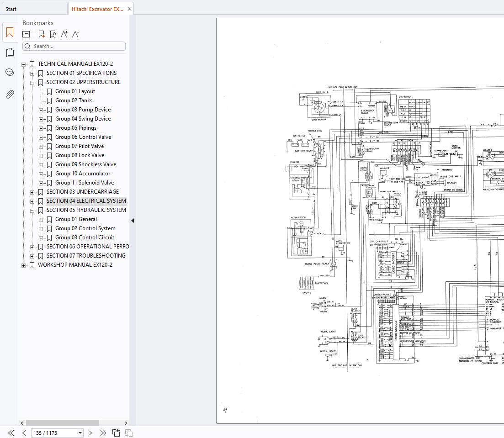This screenshot has height=438, width=504.
Task: Open Group 01 Layout bookmark
Action: tap(75, 91)
